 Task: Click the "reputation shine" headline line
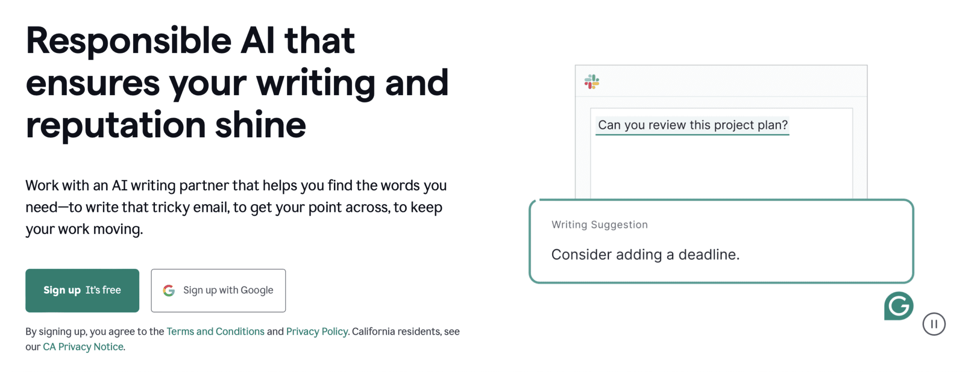tap(166, 125)
